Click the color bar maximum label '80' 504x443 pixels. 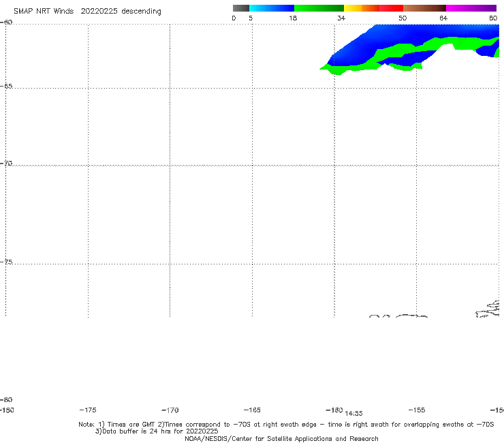[x=493, y=18]
